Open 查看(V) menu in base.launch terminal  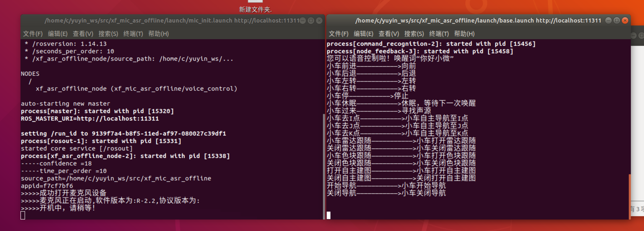tap(389, 34)
